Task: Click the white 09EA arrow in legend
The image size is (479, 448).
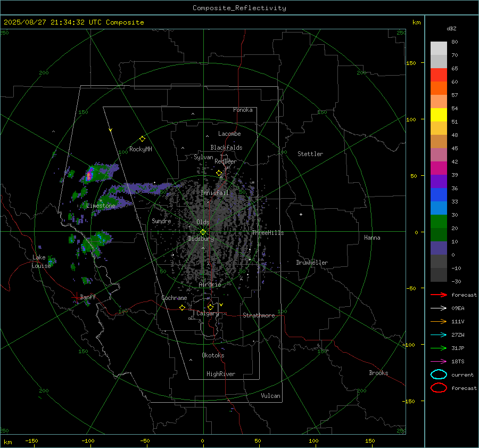Action: (x=439, y=308)
